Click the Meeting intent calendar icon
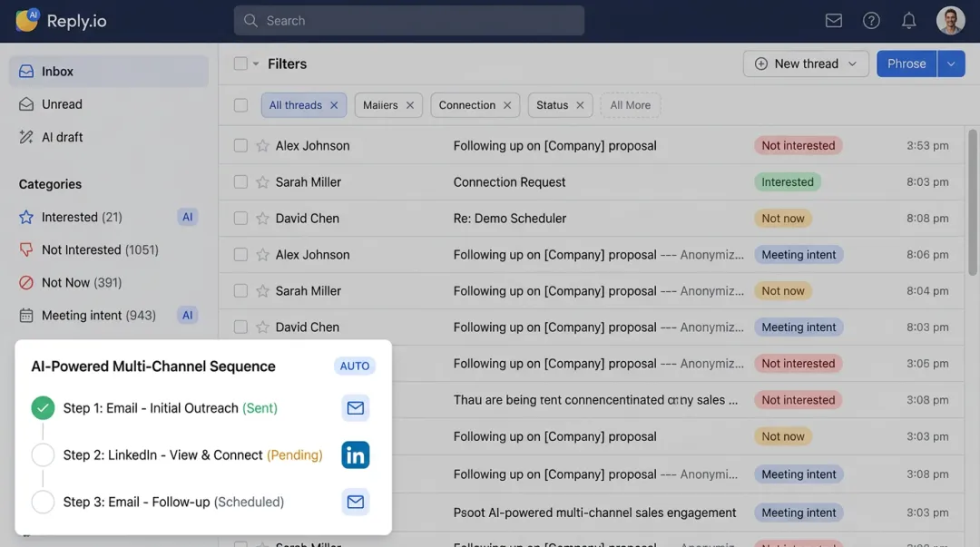The width and height of the screenshot is (980, 547). [26, 315]
